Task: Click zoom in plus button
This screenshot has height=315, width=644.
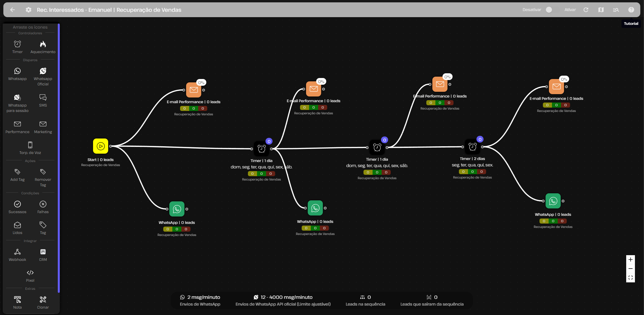Action: (x=631, y=260)
